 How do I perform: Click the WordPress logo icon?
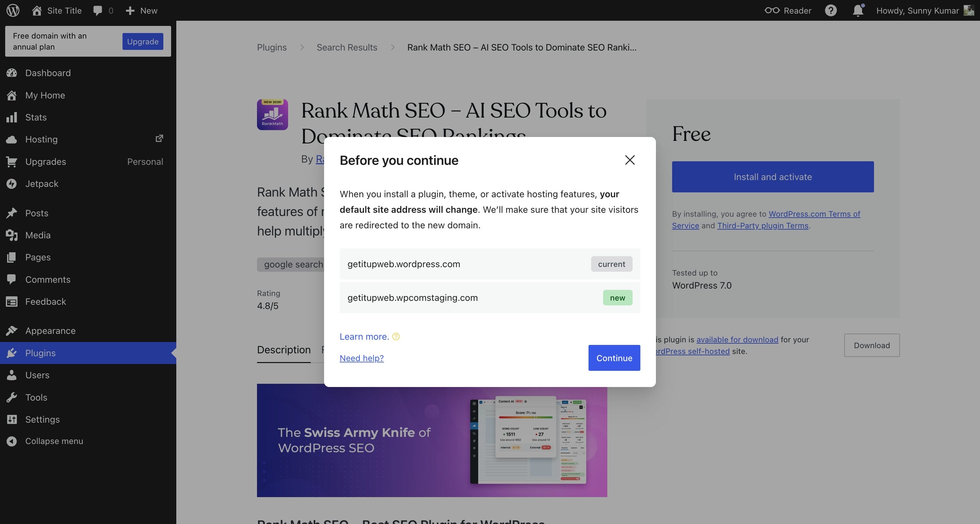(13, 10)
